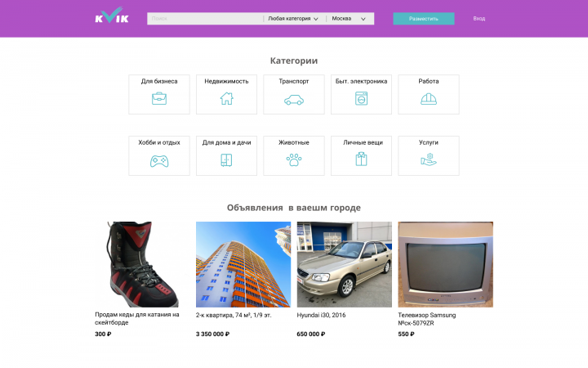Choose the washing machine 'Быт. электроника' icon
This screenshot has width=588, height=368.
coord(361,99)
